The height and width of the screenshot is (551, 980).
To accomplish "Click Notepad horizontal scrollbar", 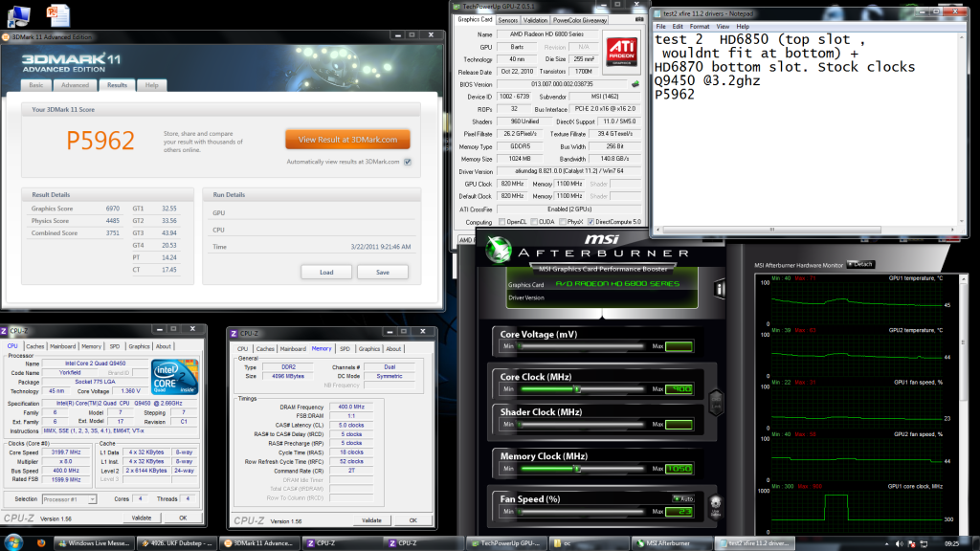I will 806,230.
